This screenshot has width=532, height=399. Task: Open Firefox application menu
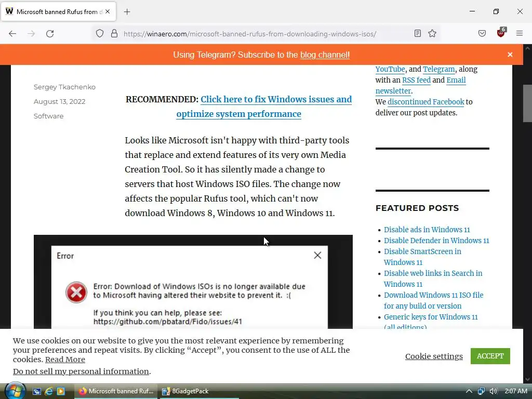[519, 33]
